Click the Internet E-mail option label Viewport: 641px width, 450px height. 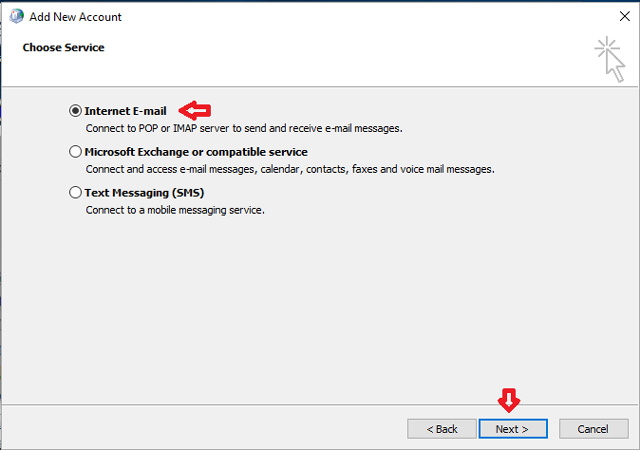pos(125,111)
